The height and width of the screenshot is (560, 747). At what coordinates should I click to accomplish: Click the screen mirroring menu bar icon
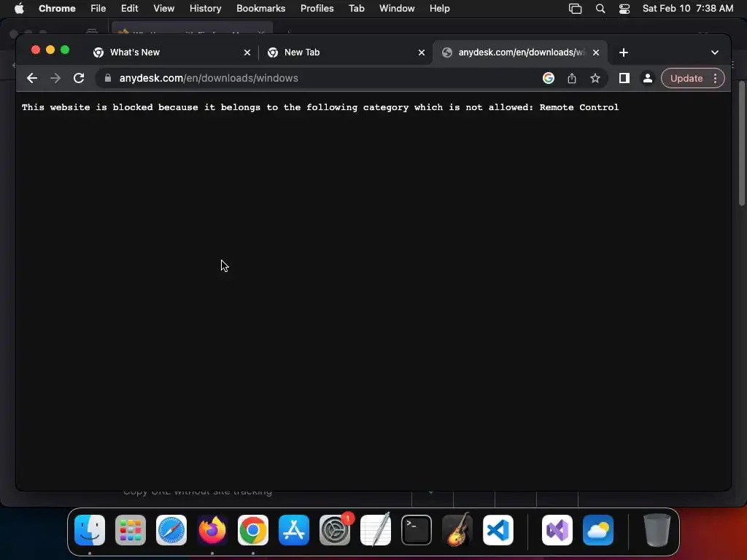pyautogui.click(x=575, y=9)
